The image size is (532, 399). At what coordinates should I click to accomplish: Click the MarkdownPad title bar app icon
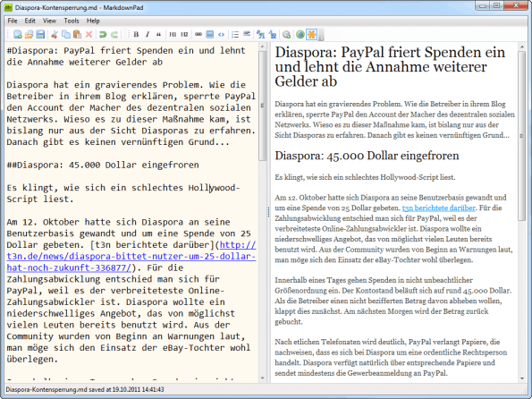coord(8,7)
